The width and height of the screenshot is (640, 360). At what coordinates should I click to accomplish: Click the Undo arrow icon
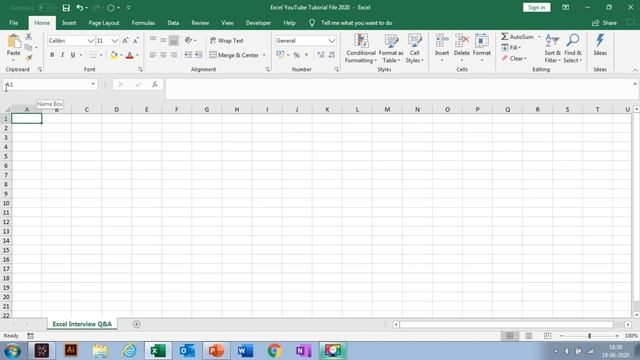(x=80, y=8)
